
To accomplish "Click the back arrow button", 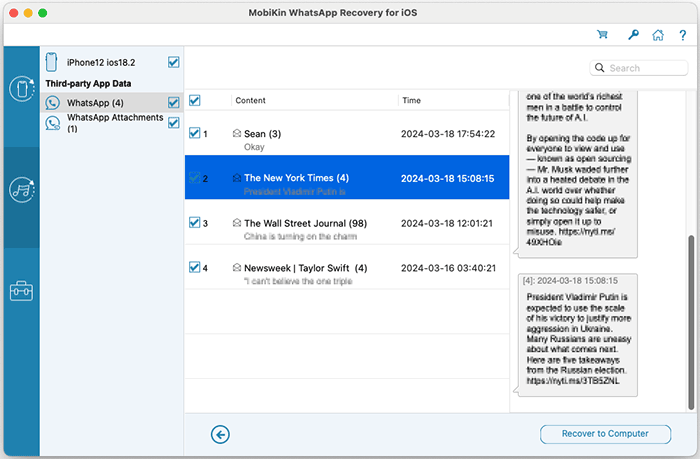I will click(x=220, y=434).
